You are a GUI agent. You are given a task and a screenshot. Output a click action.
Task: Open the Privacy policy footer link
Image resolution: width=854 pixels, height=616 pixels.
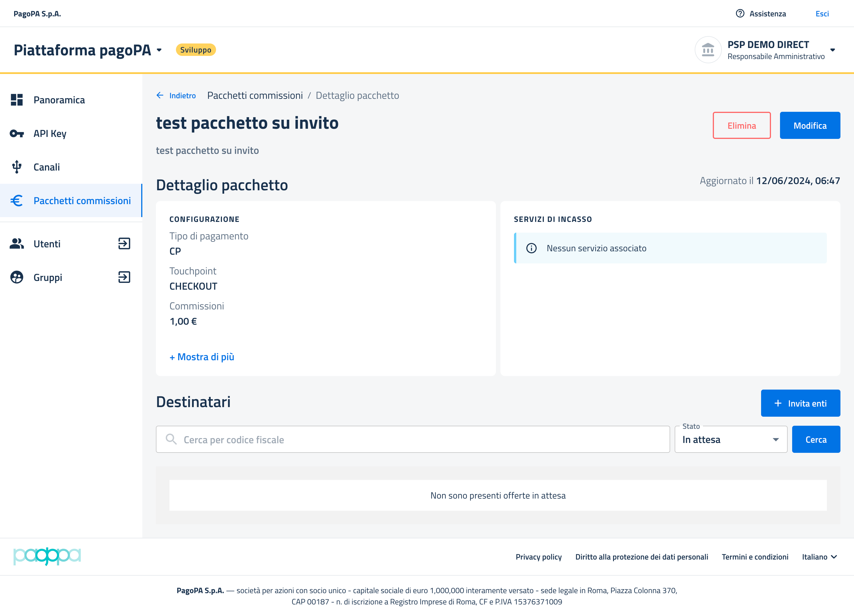(x=539, y=556)
